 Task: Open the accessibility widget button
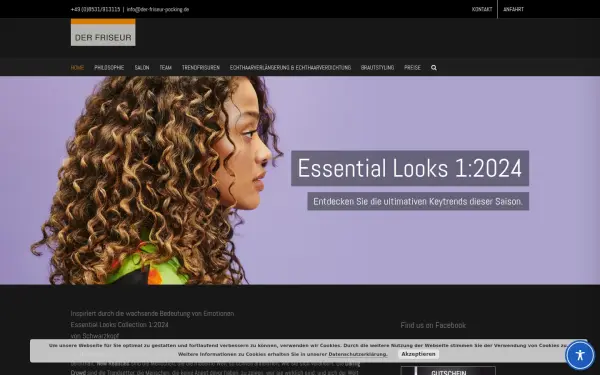[580, 355]
